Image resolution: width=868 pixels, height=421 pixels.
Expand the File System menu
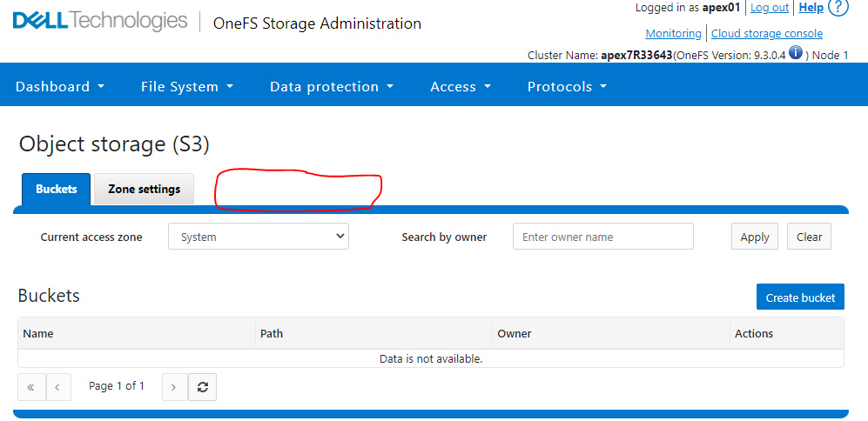coord(187,87)
